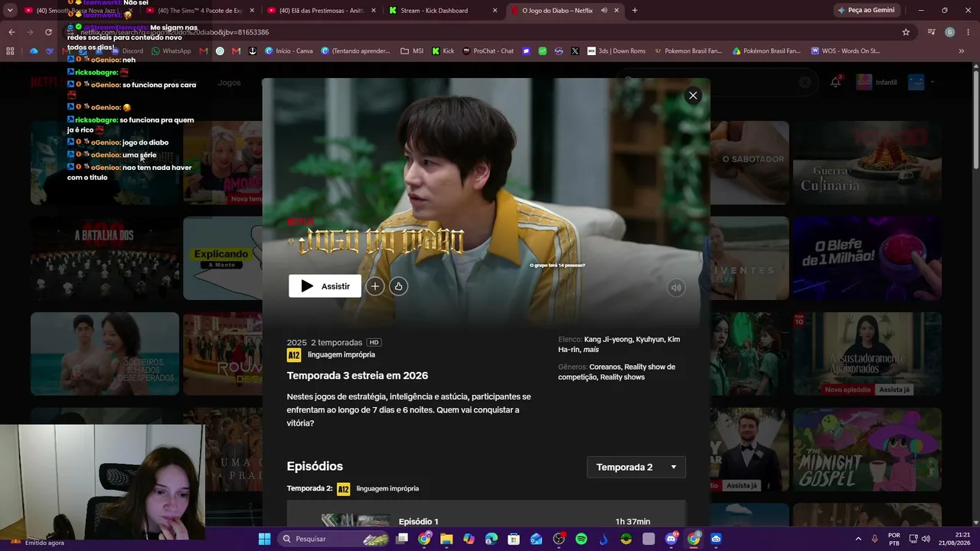Browse the Coreanos genre

pyautogui.click(x=606, y=367)
